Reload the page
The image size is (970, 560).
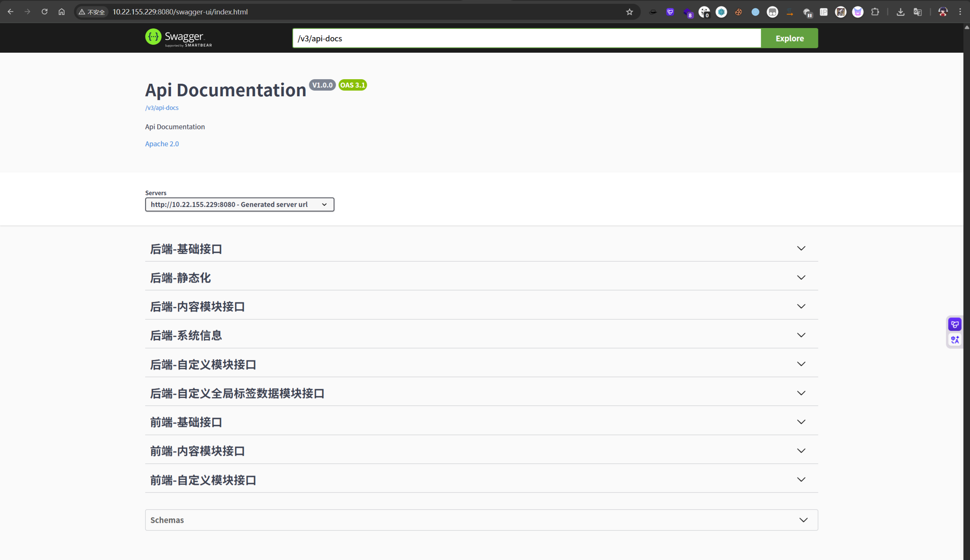(45, 12)
